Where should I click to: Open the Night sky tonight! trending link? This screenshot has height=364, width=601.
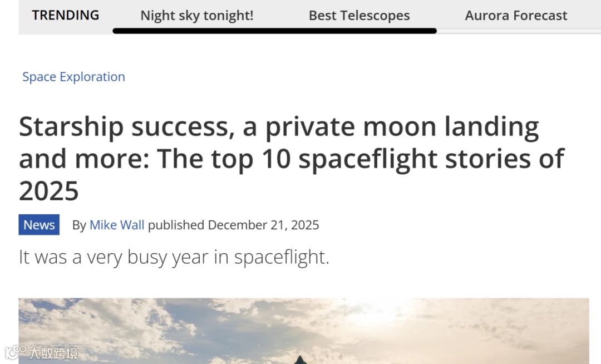click(x=196, y=16)
